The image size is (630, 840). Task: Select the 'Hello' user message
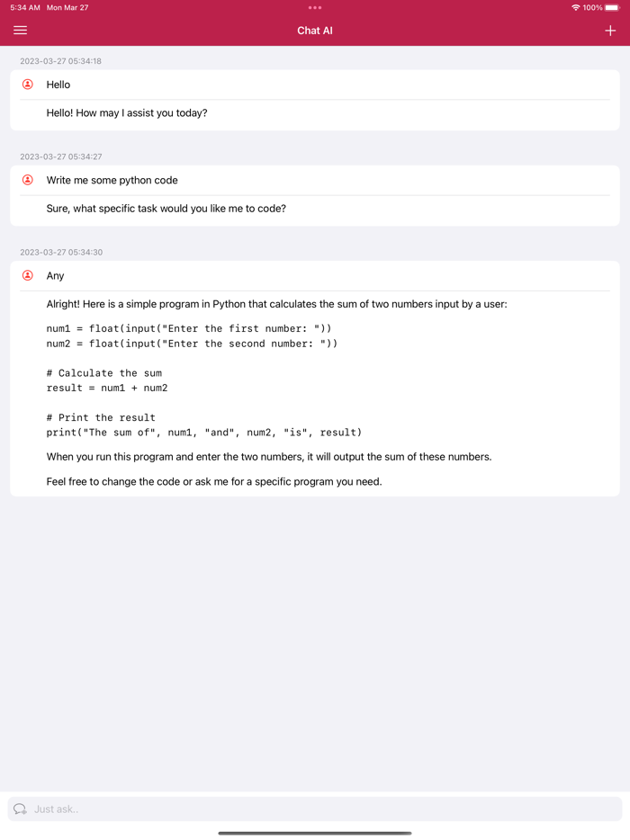click(58, 85)
